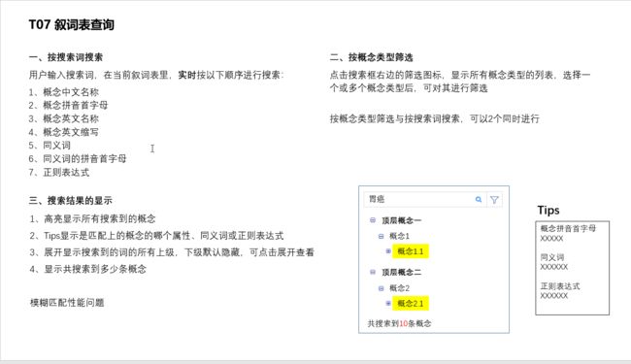The height and width of the screenshot is (364, 631).
Task: Click the Tips heading
Action: [548, 211]
